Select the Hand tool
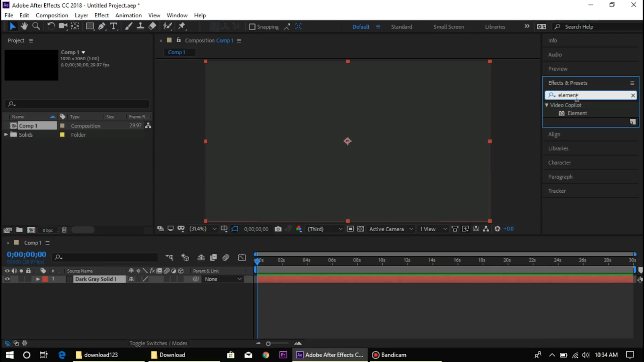 (24, 27)
